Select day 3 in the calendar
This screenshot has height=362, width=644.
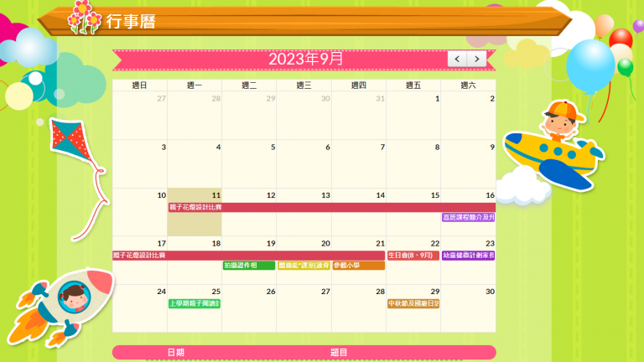(x=140, y=163)
